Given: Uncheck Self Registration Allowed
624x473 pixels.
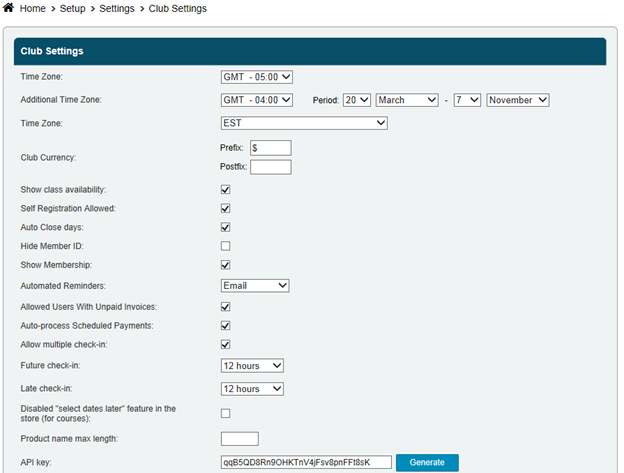Looking at the screenshot, I should pos(225,208).
